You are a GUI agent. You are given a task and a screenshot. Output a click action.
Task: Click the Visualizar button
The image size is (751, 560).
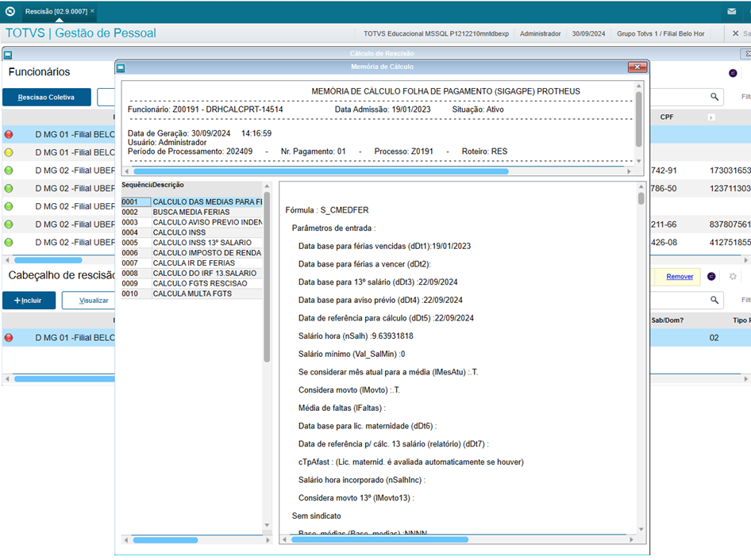coord(94,301)
